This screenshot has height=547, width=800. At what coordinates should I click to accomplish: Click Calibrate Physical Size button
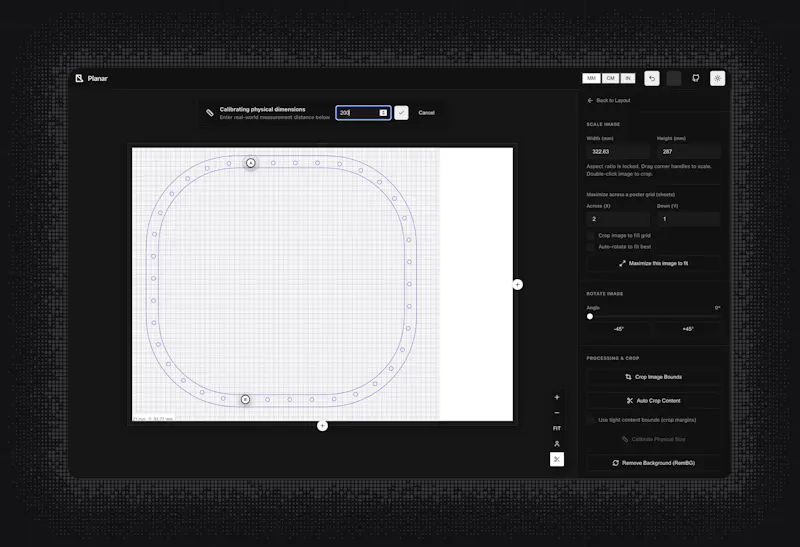tap(653, 439)
